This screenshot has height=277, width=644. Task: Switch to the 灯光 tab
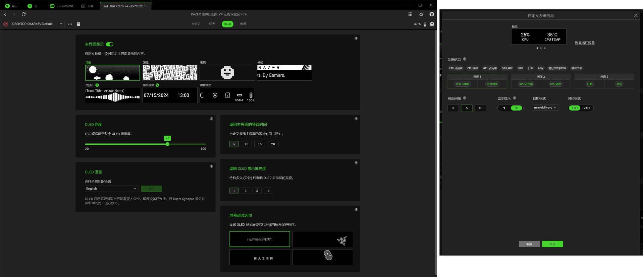tap(212, 24)
